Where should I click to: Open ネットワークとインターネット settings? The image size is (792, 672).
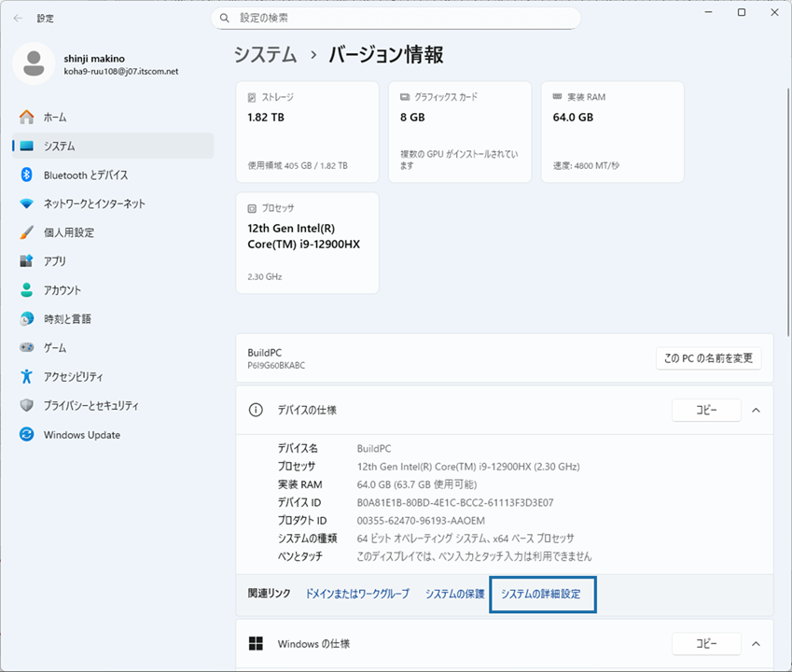(x=113, y=203)
